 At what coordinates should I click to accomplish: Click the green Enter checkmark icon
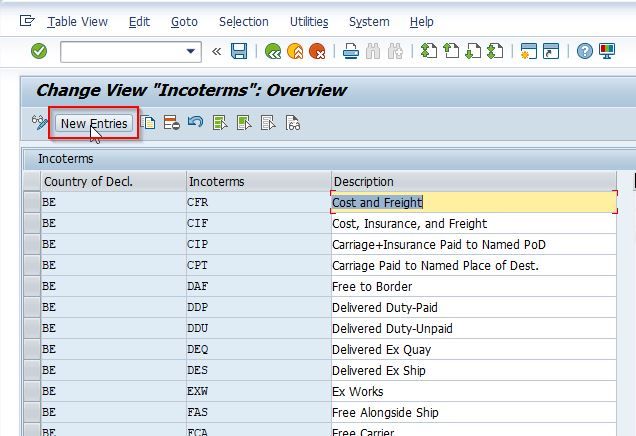tap(39, 51)
